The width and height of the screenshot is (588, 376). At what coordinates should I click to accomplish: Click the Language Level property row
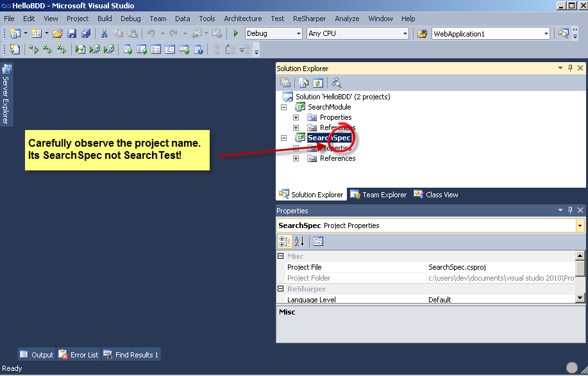(426, 300)
